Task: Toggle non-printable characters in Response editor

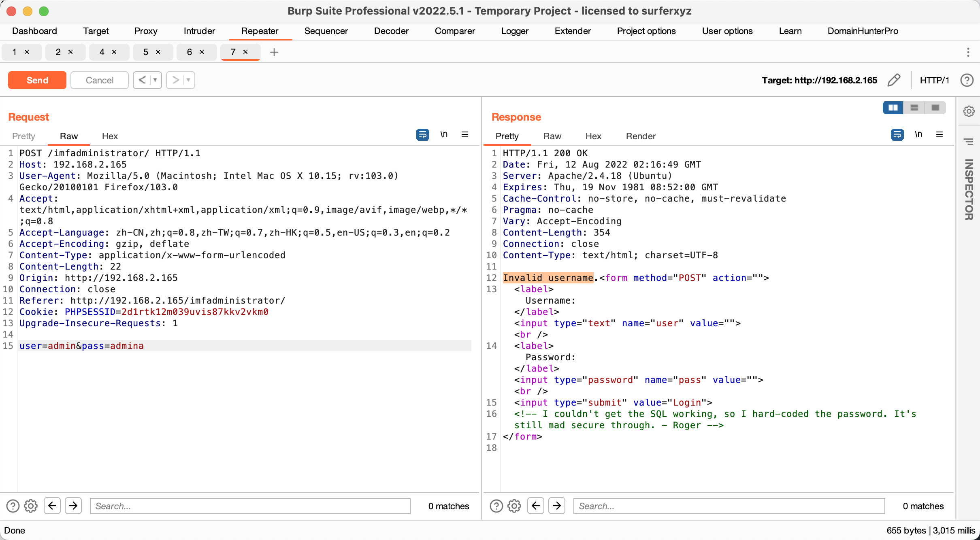Action: [918, 134]
